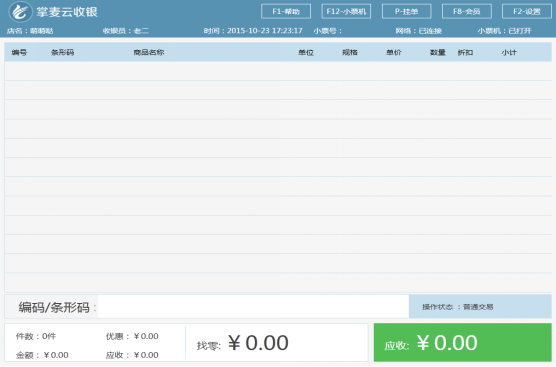Click the 单位 column header
556x367 pixels.
[306, 52]
